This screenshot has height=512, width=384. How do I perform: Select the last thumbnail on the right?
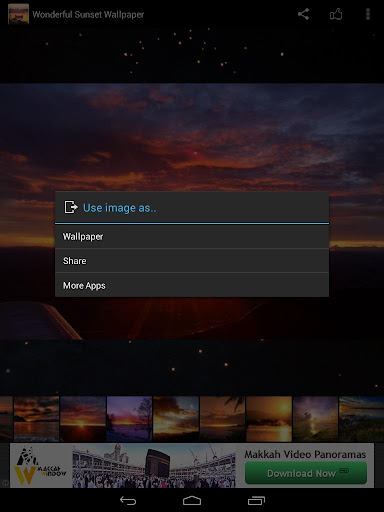362,419
